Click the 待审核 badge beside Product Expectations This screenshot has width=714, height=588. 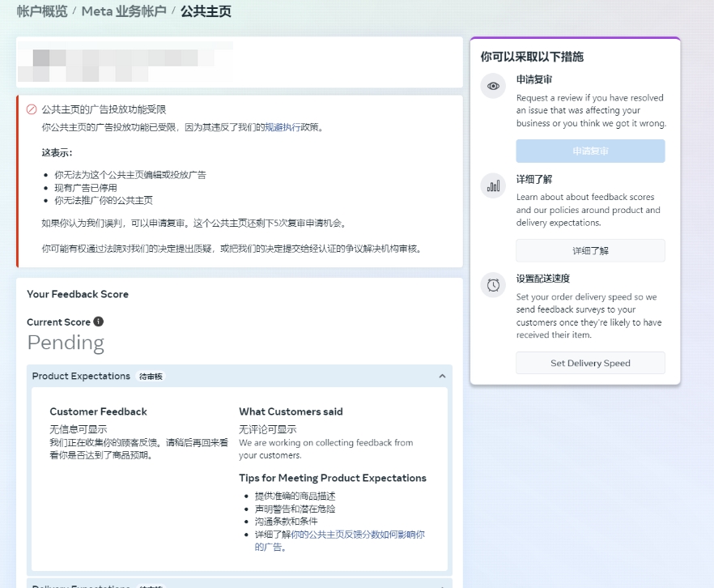click(151, 377)
